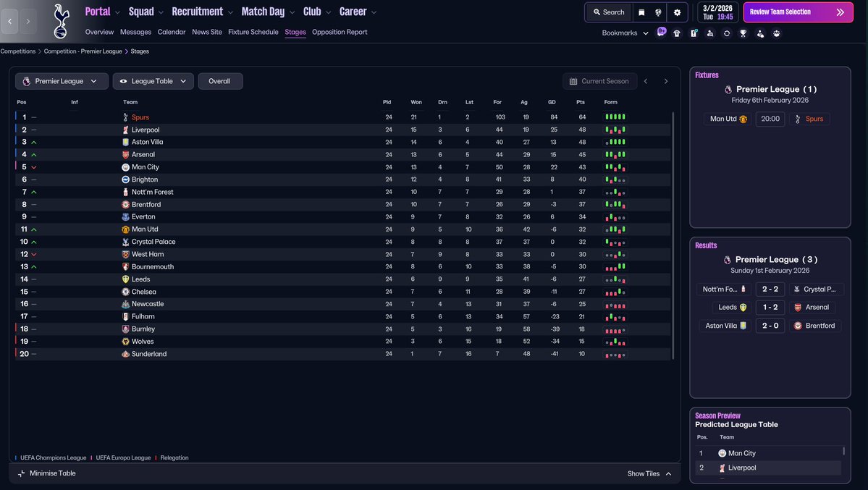Click the date and time display
This screenshot has width=868, height=490.
click(718, 12)
